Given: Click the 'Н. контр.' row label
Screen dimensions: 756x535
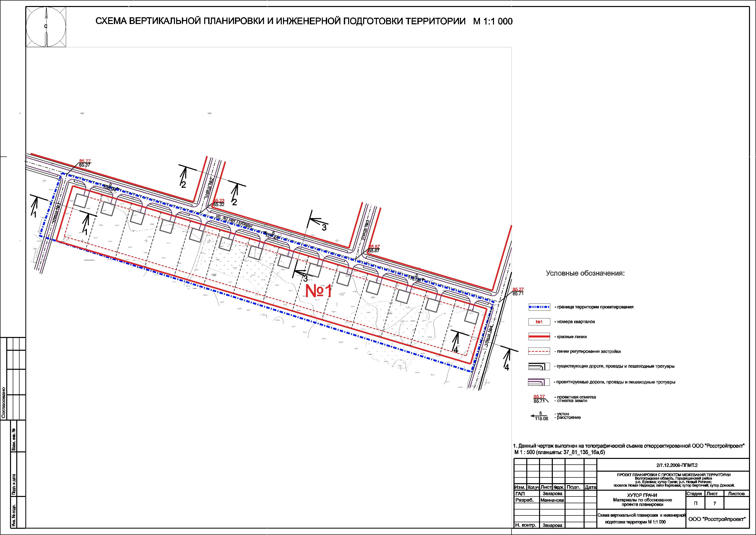Looking at the screenshot, I should [x=525, y=525].
